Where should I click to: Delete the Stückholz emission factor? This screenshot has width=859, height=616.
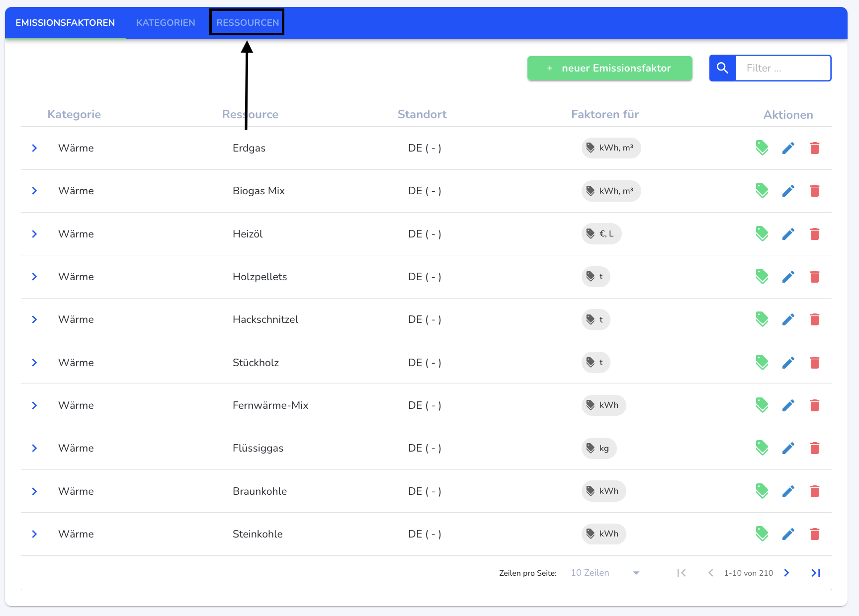[815, 363]
